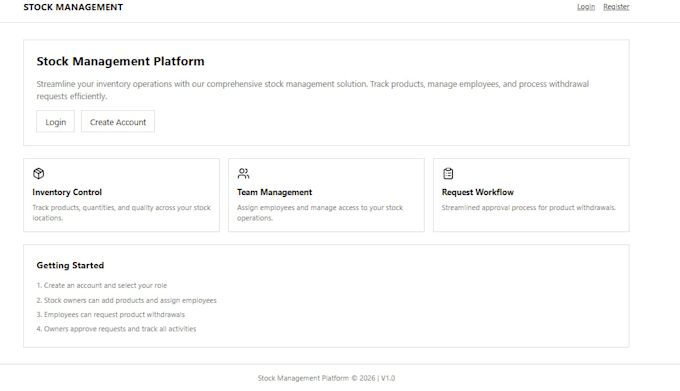This screenshot has width=680, height=391.
Task: Click the 'Streamline your inventory operations' description
Action: tap(313, 90)
